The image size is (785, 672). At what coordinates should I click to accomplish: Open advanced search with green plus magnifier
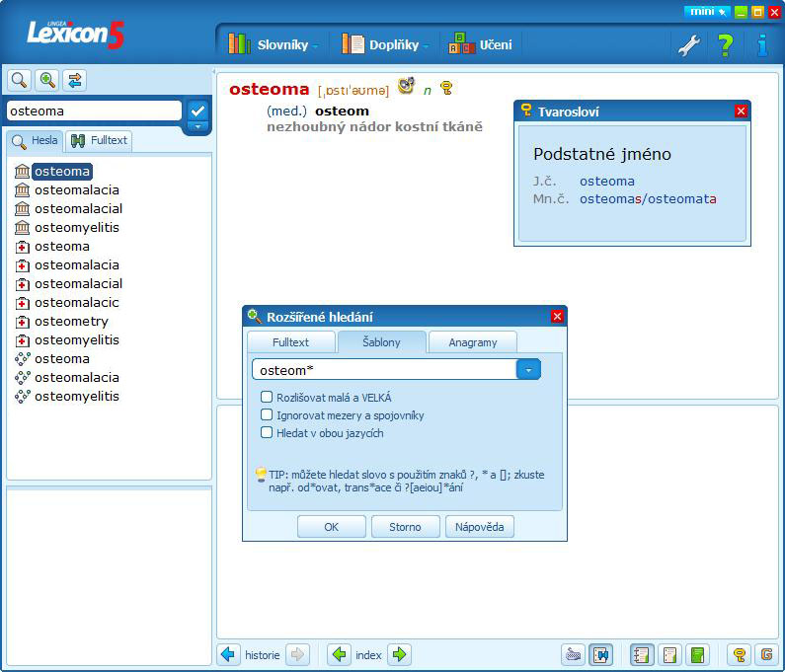tap(47, 80)
